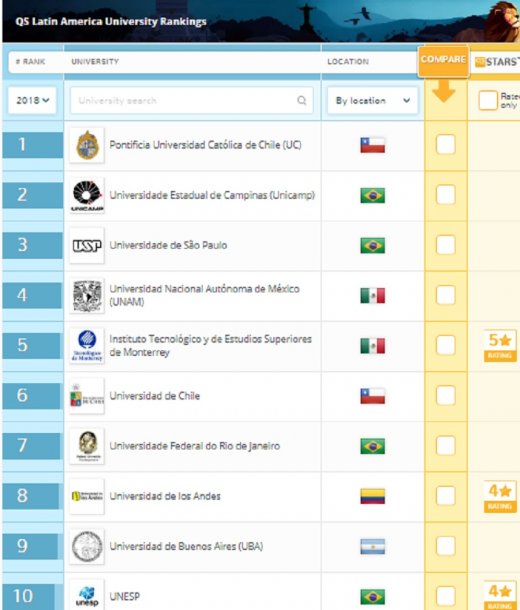
Task: Focus the University search field
Action: pyautogui.click(x=192, y=100)
